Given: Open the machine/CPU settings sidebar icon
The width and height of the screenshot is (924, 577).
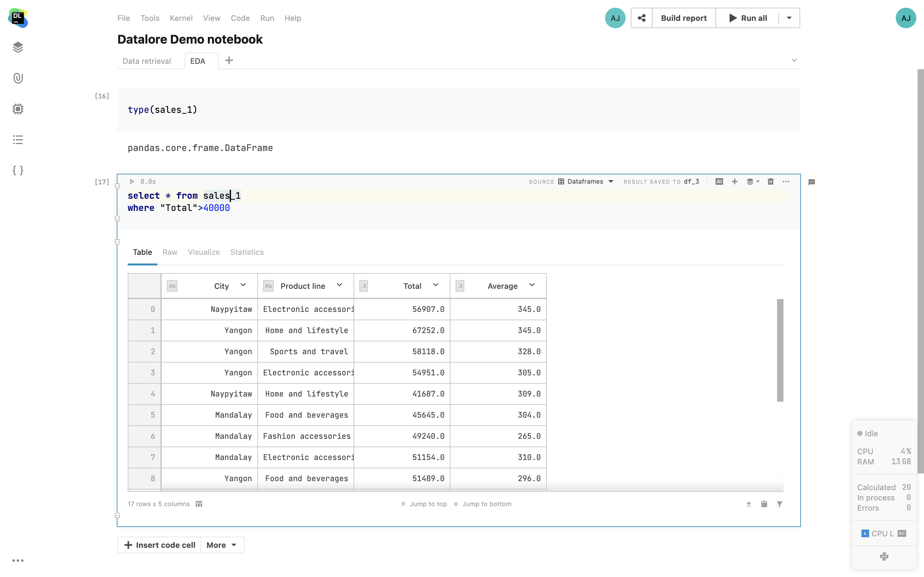Looking at the screenshot, I should pos(18,109).
